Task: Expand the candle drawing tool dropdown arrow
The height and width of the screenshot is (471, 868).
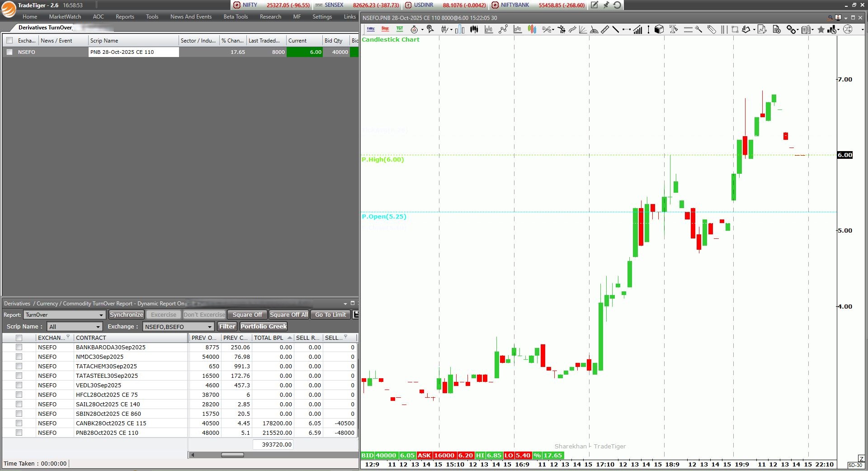Action: click(451, 30)
